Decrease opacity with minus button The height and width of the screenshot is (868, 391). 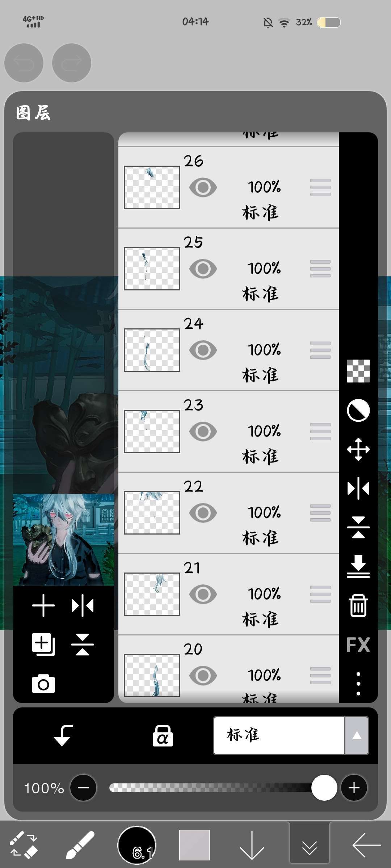pos(83,788)
